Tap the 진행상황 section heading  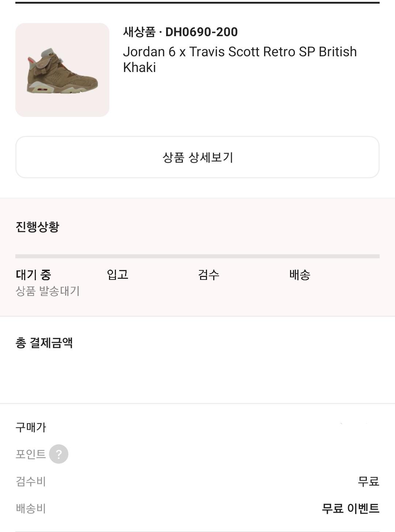37,227
